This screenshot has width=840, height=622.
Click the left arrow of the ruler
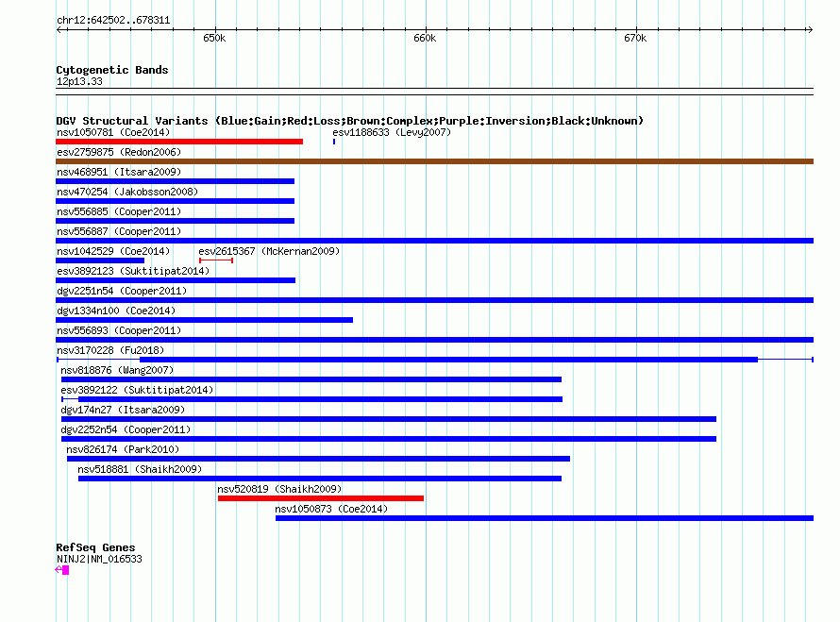click(59, 30)
